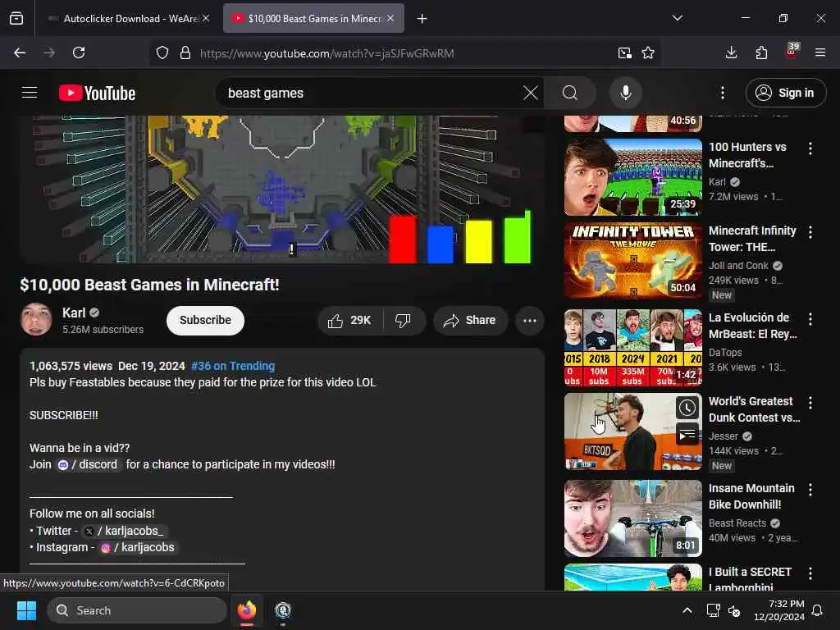Open Firefox application menu

coord(820,52)
